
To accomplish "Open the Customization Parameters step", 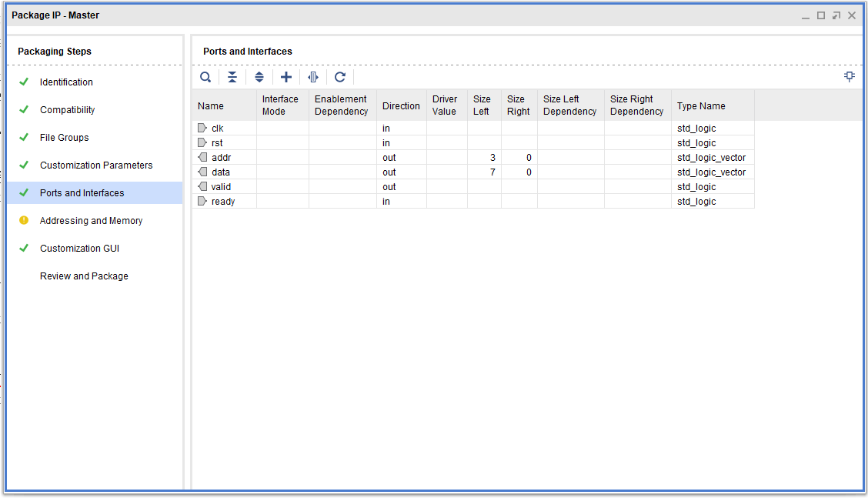I will click(x=95, y=165).
